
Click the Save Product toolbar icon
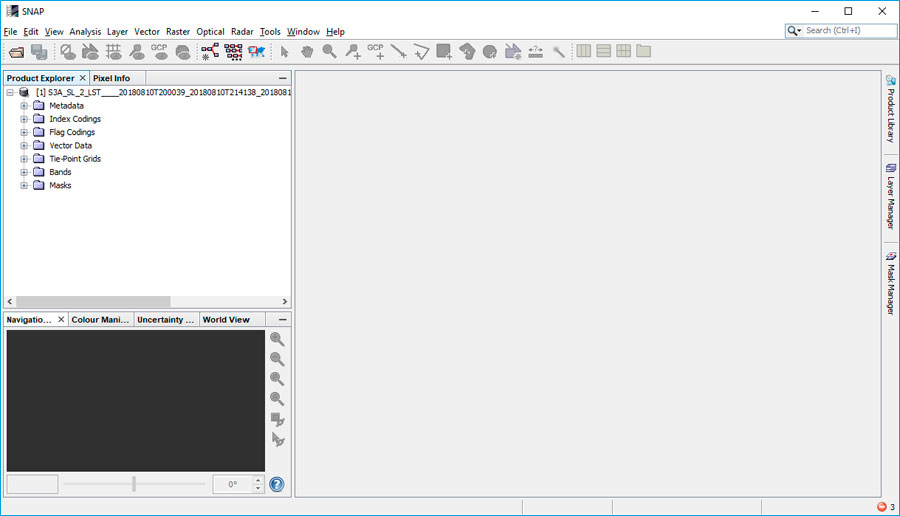[39, 52]
